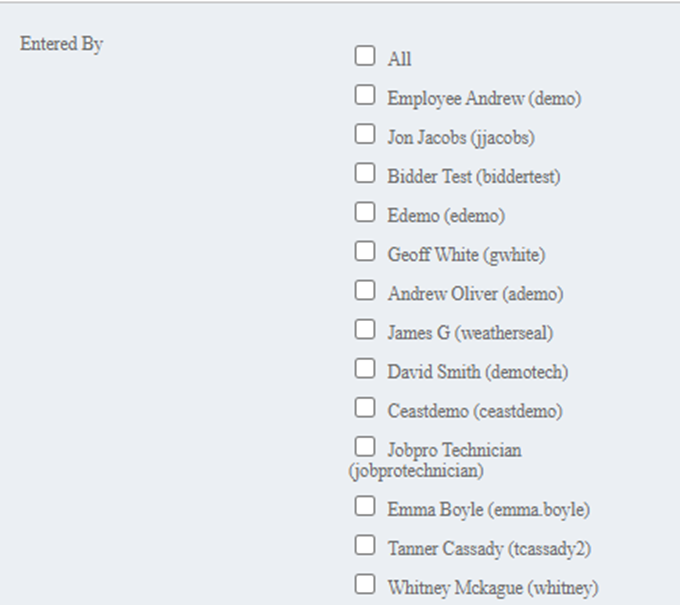The image size is (680, 605).
Task: Select Employee Andrew (demo) checkbox
Action: pyautogui.click(x=365, y=95)
